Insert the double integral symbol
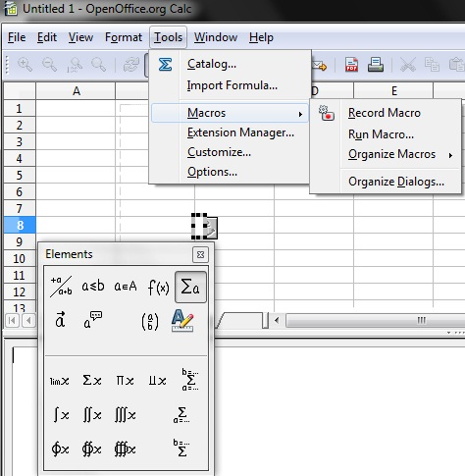Screen dimensions: 465x476 tap(92, 415)
